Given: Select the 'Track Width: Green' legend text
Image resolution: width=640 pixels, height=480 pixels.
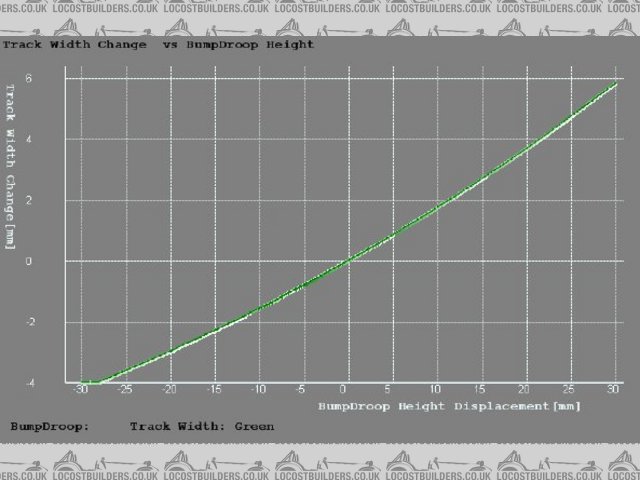Looking at the screenshot, I should pos(202,426).
